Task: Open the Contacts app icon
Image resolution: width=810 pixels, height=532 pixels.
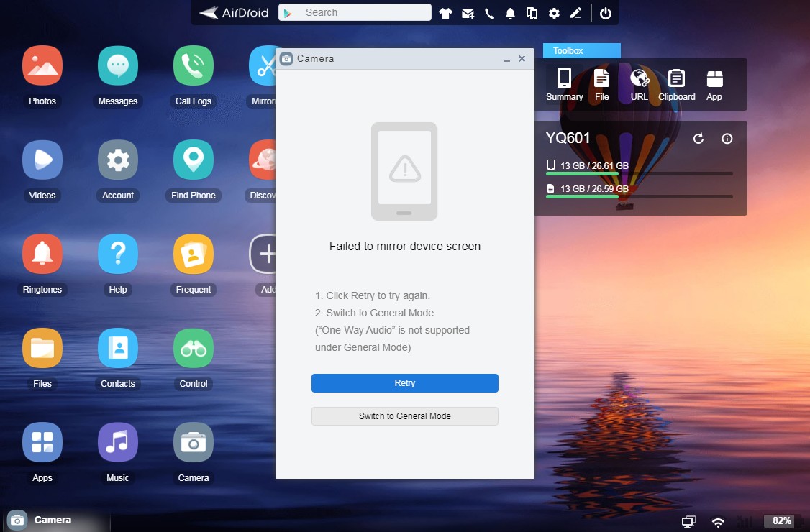Action: [118, 349]
